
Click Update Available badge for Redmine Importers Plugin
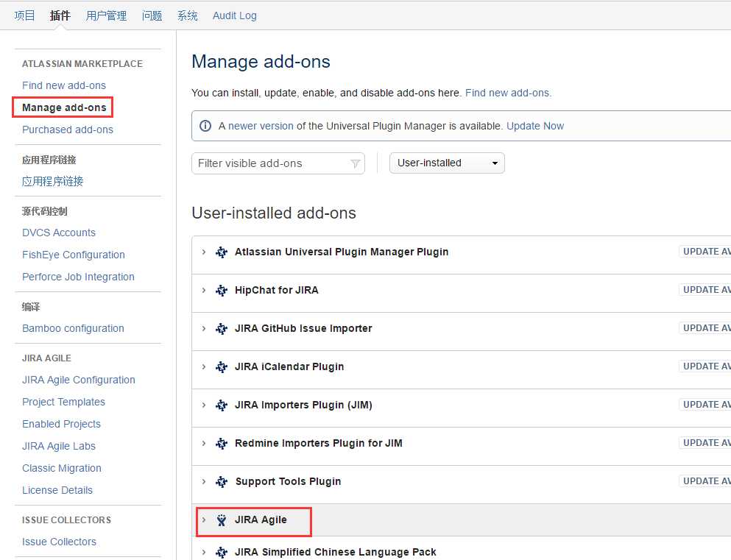(705, 442)
